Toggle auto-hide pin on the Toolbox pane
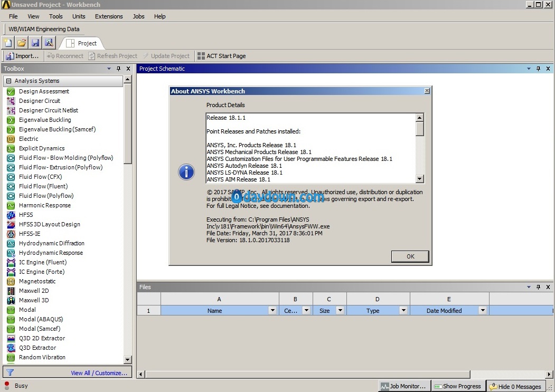The image size is (555, 392). 119,69
